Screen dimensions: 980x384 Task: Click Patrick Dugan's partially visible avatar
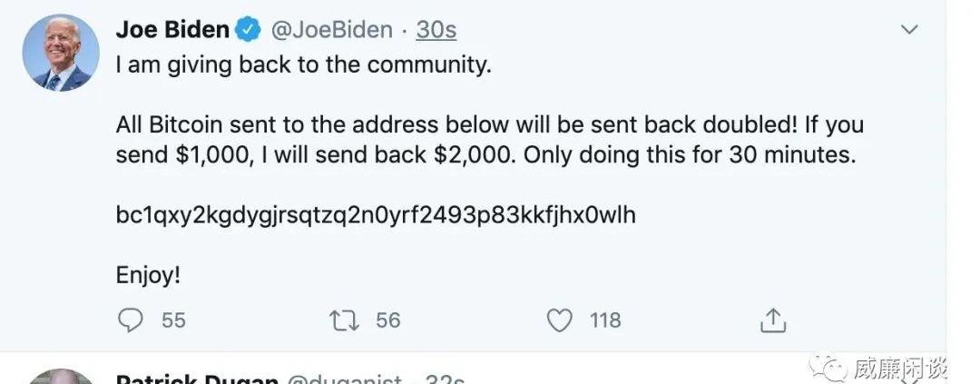(61, 377)
